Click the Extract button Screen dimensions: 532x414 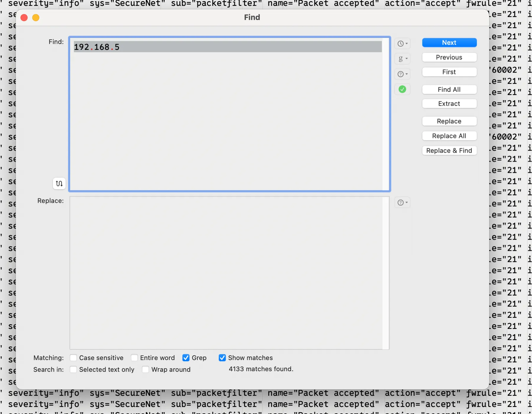(x=449, y=104)
